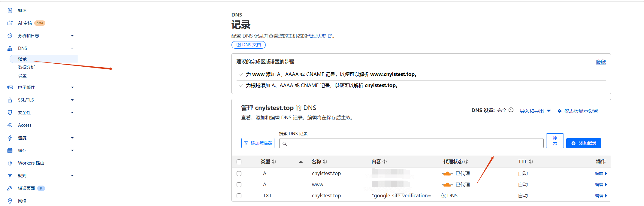The width and height of the screenshot is (644, 206).
Task: Click the info icon next to TTL header
Action: [x=531, y=162]
